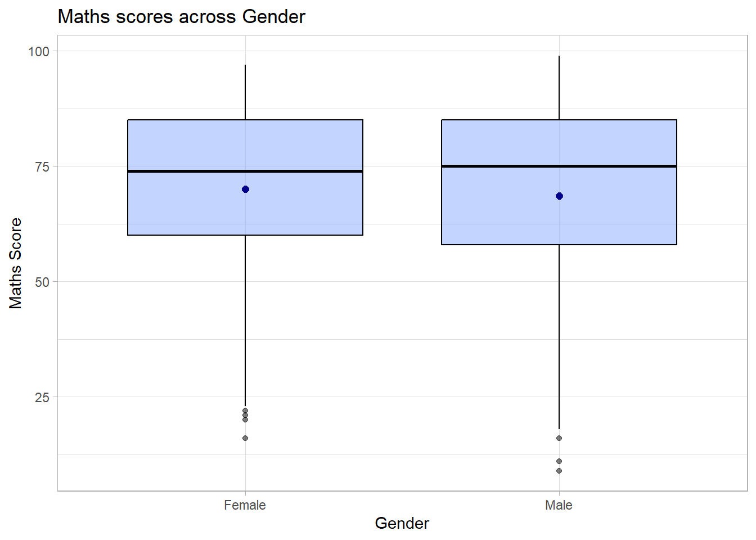Click the 50 y-axis tick label
This screenshot has height=540, width=756.
tap(42, 282)
